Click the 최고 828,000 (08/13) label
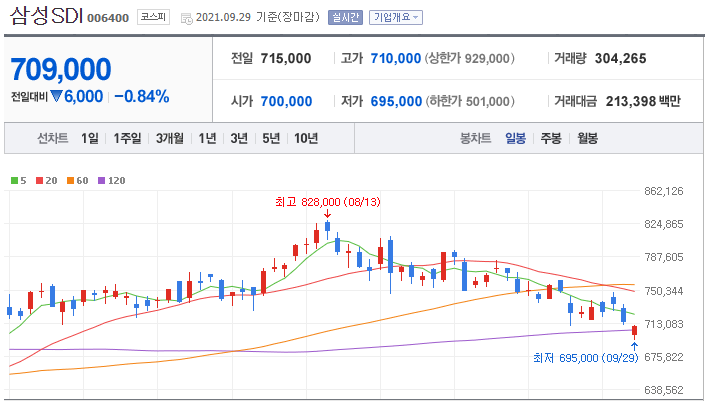The width and height of the screenshot is (705, 401). pos(328,202)
